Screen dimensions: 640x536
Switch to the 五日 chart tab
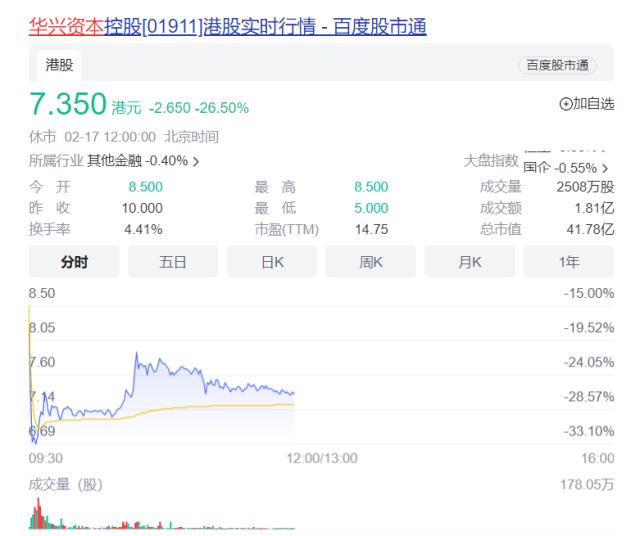point(173,262)
